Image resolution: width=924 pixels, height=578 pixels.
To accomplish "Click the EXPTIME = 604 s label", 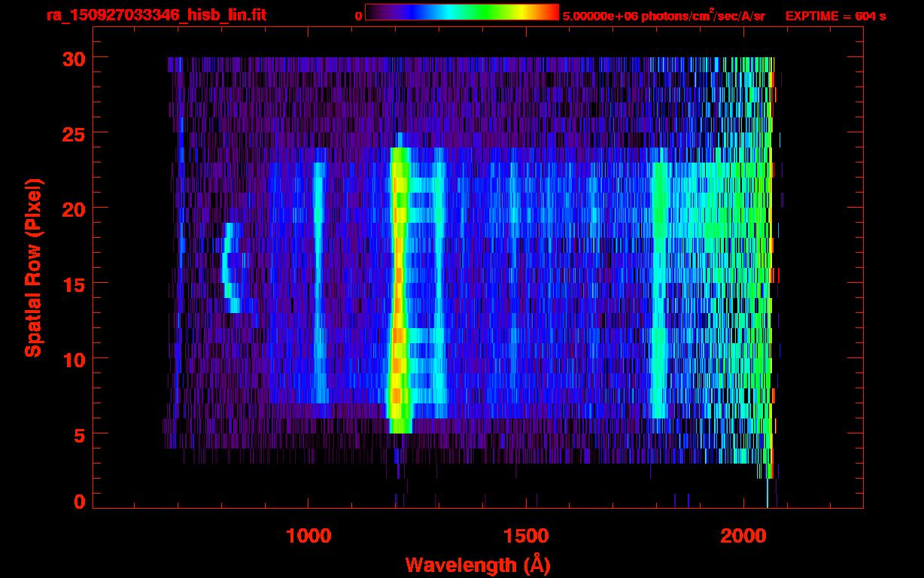I will [x=835, y=15].
